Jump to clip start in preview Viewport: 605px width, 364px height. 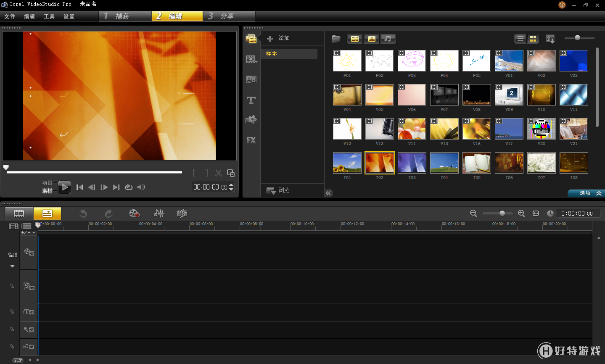80,187
